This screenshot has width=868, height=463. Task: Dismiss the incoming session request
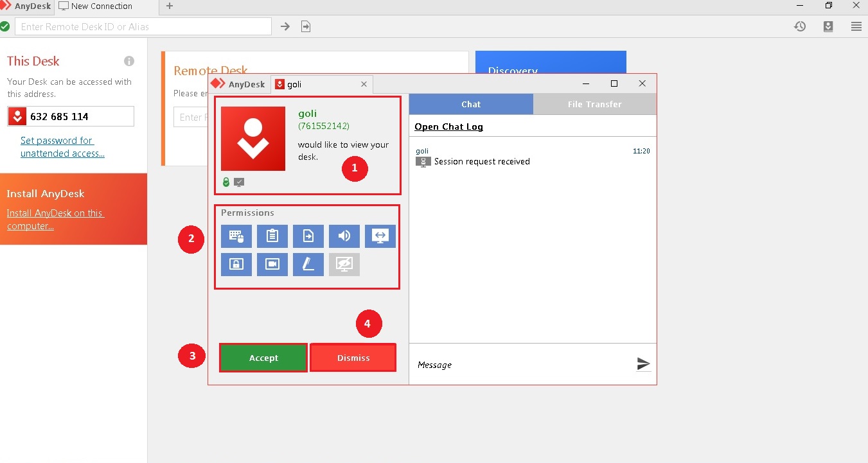click(x=353, y=358)
